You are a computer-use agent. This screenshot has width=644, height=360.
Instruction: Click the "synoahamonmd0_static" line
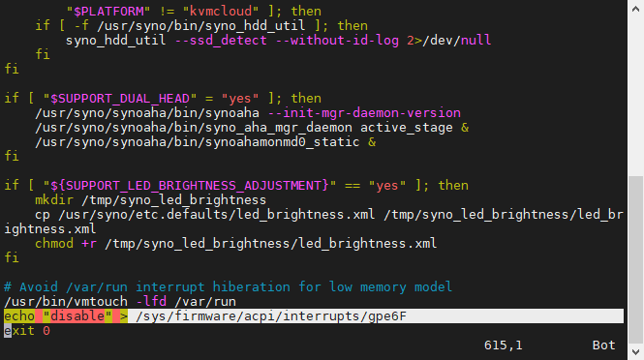205,142
